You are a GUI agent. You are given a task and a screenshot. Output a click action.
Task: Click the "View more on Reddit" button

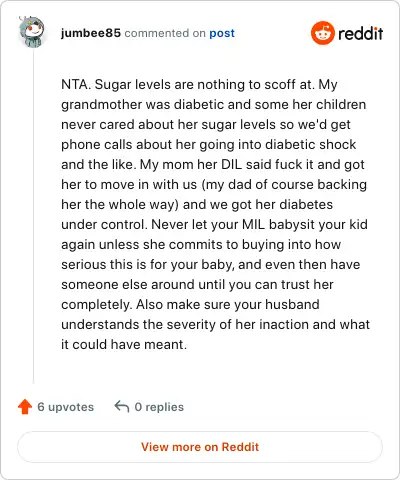[200, 447]
